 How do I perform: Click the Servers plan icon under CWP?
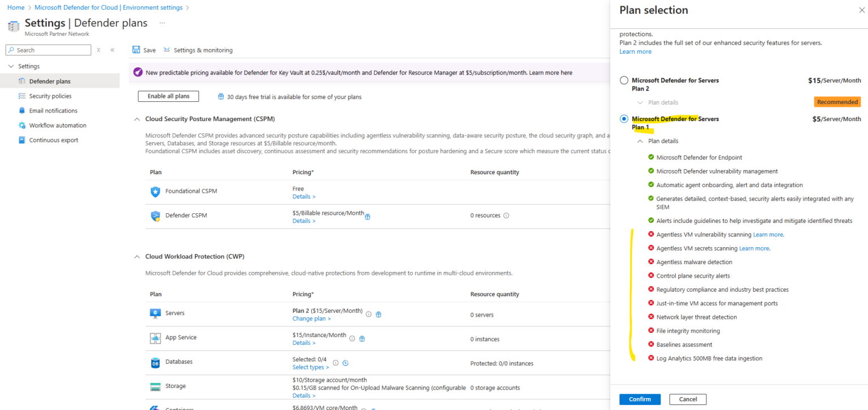click(x=155, y=313)
